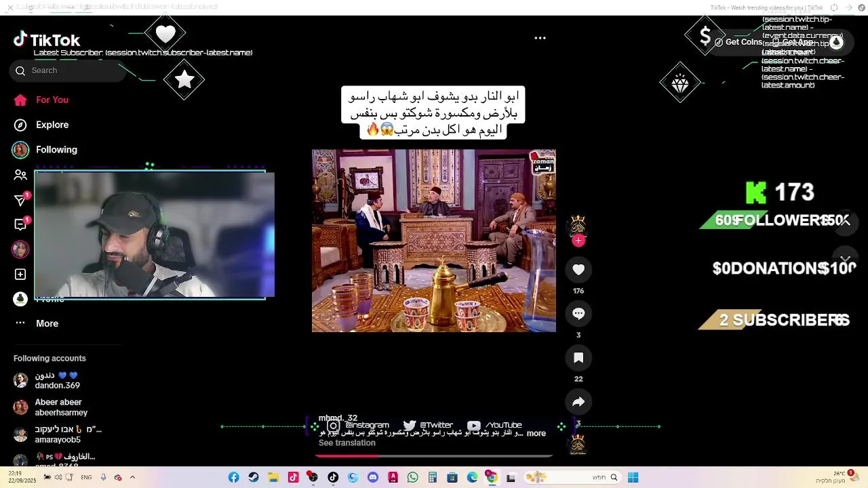Select the Explore tab label
Image resolution: width=868 pixels, height=488 pixels.
52,125
